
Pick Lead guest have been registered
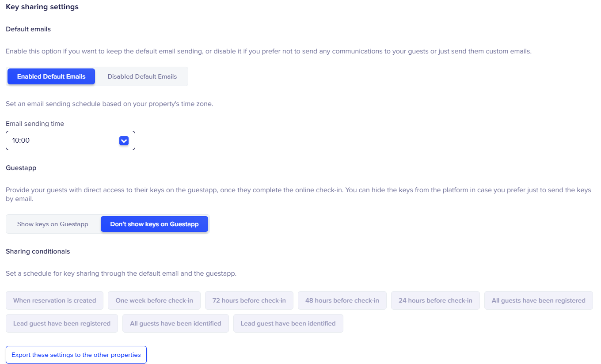62,323
